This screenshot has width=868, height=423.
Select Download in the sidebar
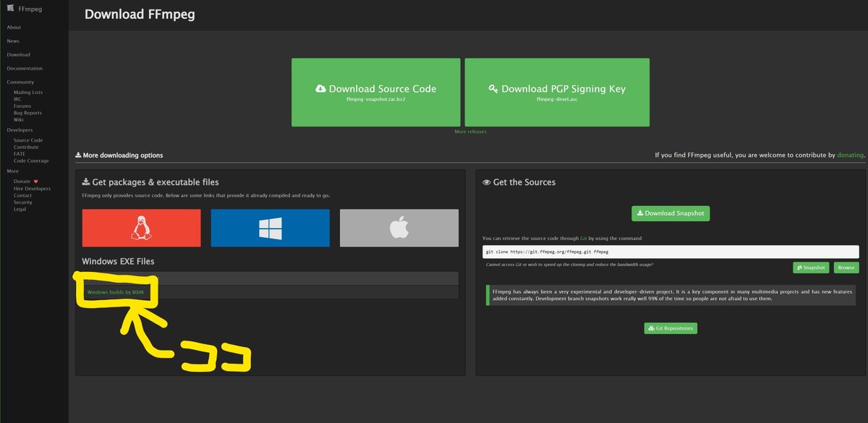18,54
